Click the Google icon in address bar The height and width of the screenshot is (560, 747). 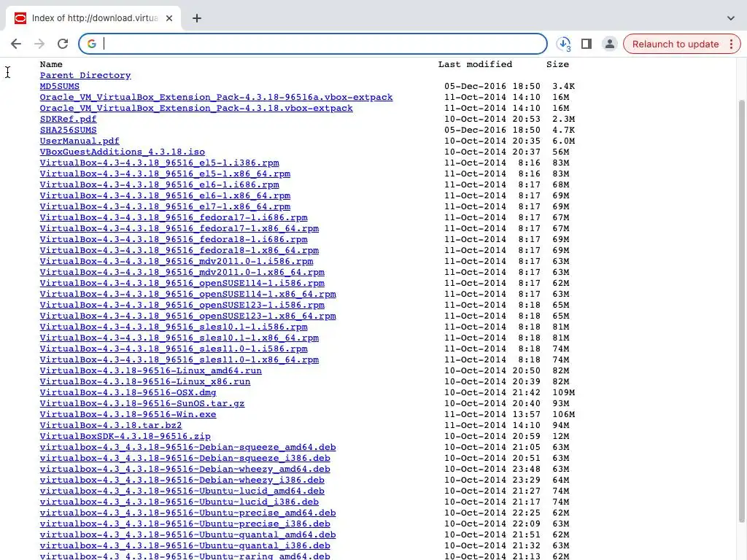[x=91, y=44]
